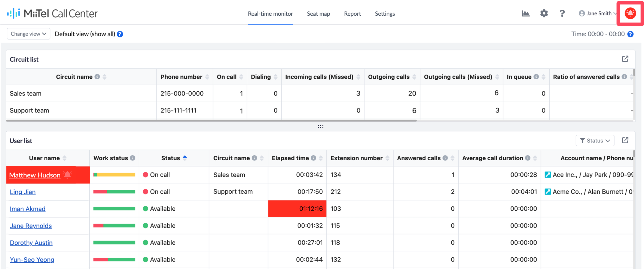Viewport: 644px width, 270px height.
Task: Open the gear settings icon
Action: (544, 14)
